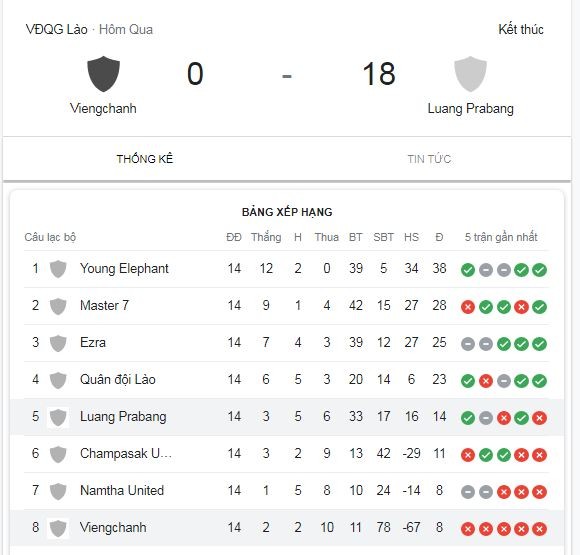The height and width of the screenshot is (555, 580).
Task: Click the VĐQG Lào league title
Action: tap(57, 29)
